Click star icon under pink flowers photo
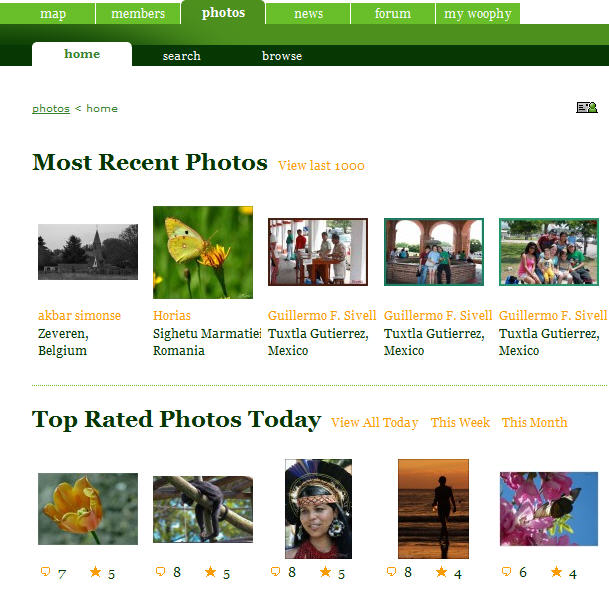The height and width of the screenshot is (593, 609). point(556,572)
